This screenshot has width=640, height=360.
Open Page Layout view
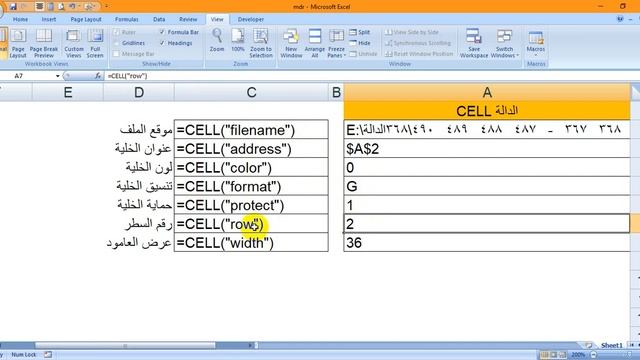pos(18,43)
